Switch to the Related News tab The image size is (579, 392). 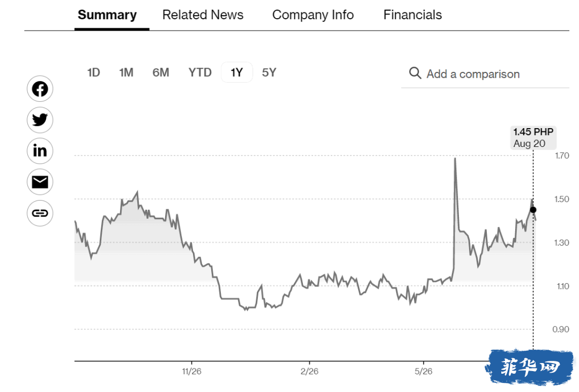(x=203, y=15)
